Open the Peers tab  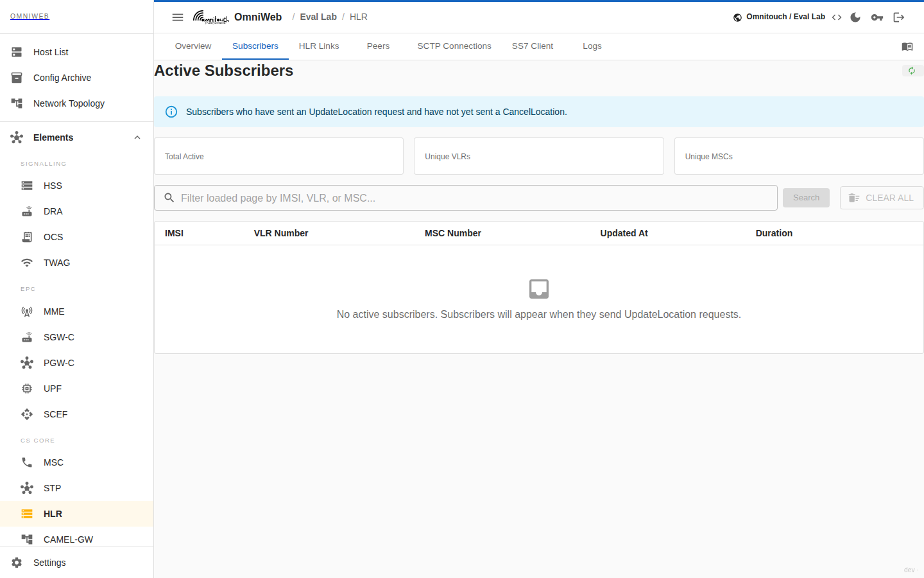click(379, 46)
